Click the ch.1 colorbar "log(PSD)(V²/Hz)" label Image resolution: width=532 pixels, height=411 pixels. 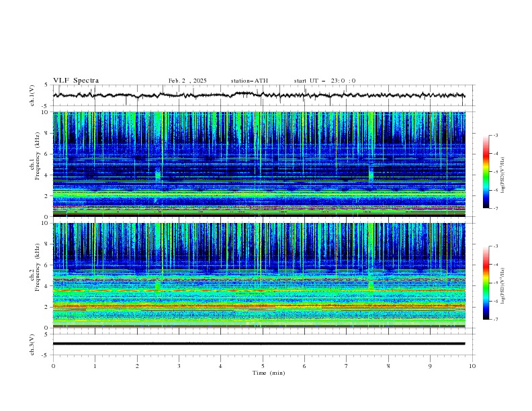503,175
